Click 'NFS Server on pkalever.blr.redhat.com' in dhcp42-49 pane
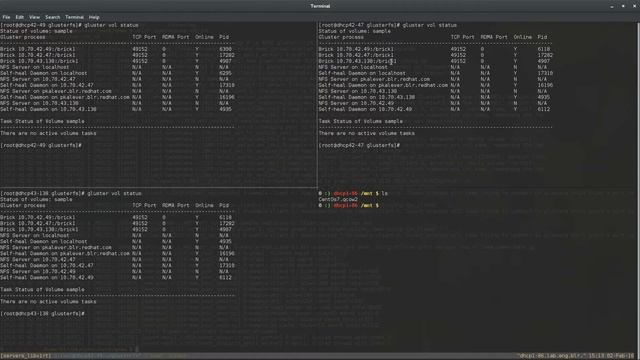This screenshot has width=640, height=360. tap(56, 91)
